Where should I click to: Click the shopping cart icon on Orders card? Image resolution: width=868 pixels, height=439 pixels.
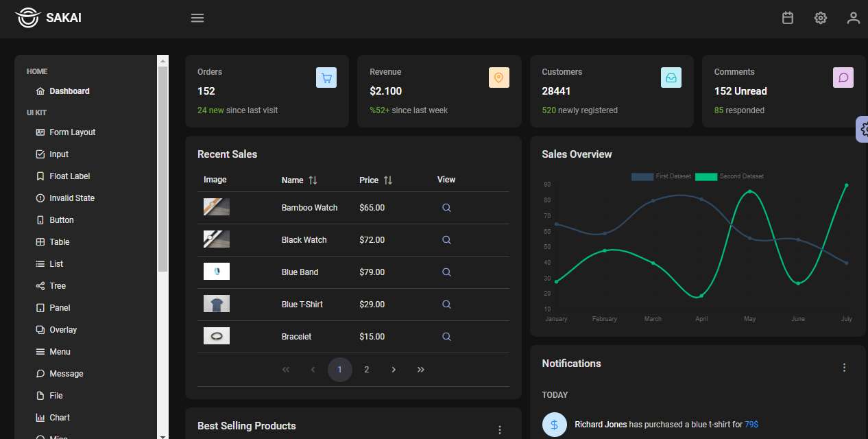pyautogui.click(x=326, y=78)
